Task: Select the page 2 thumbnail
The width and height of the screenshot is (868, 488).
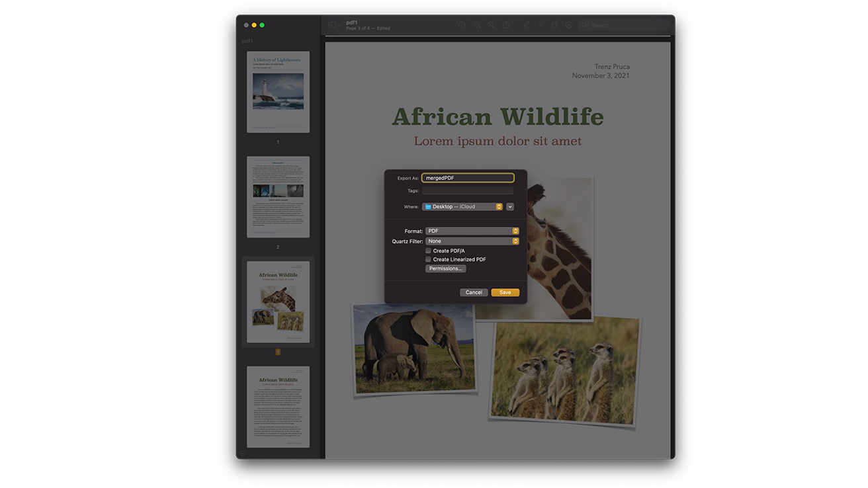Action: pos(278,197)
